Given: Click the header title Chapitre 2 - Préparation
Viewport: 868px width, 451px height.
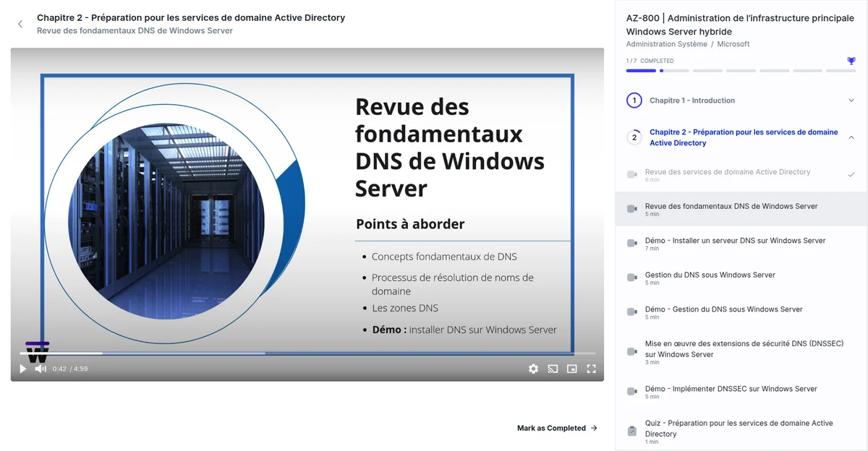Looking at the screenshot, I should click(191, 17).
